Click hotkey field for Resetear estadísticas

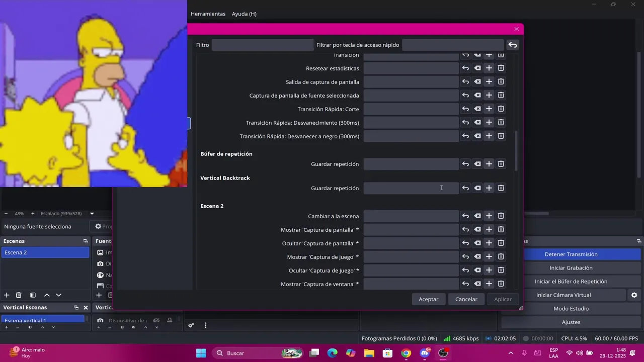click(x=411, y=68)
